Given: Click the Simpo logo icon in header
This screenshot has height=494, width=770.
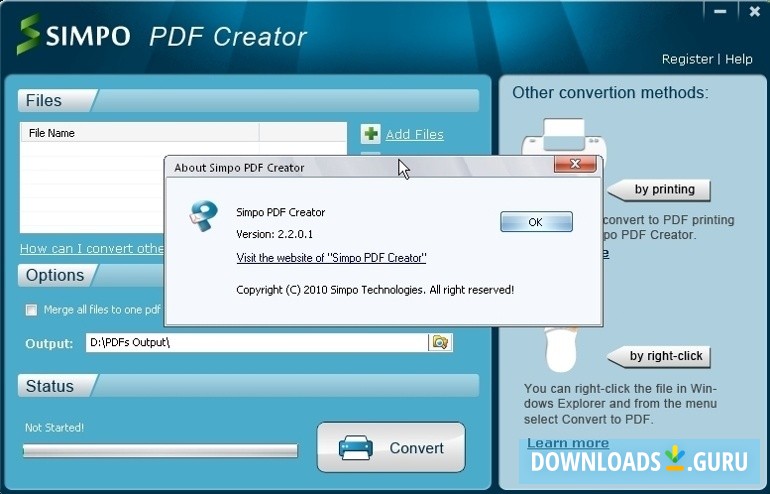Looking at the screenshot, I should pyautogui.click(x=28, y=34).
